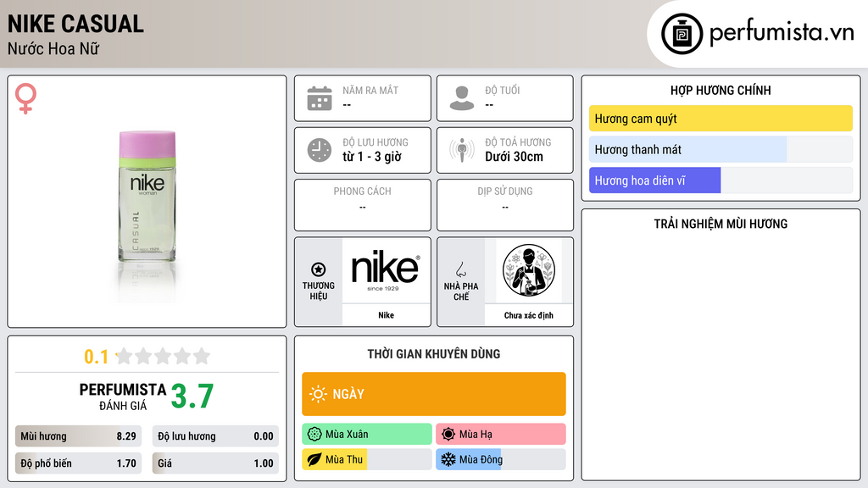Click the Hương hoa diên vĩ accord bar
Image resolution: width=868 pixels, height=488 pixels.
coord(721,180)
